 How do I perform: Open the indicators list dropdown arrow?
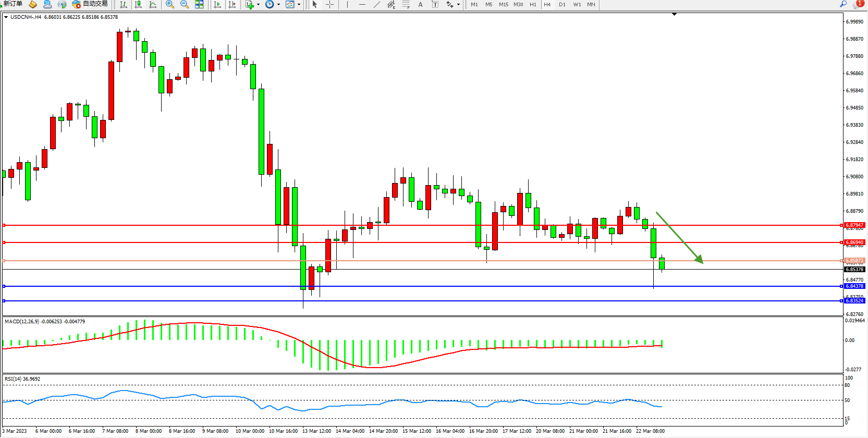pos(258,4)
